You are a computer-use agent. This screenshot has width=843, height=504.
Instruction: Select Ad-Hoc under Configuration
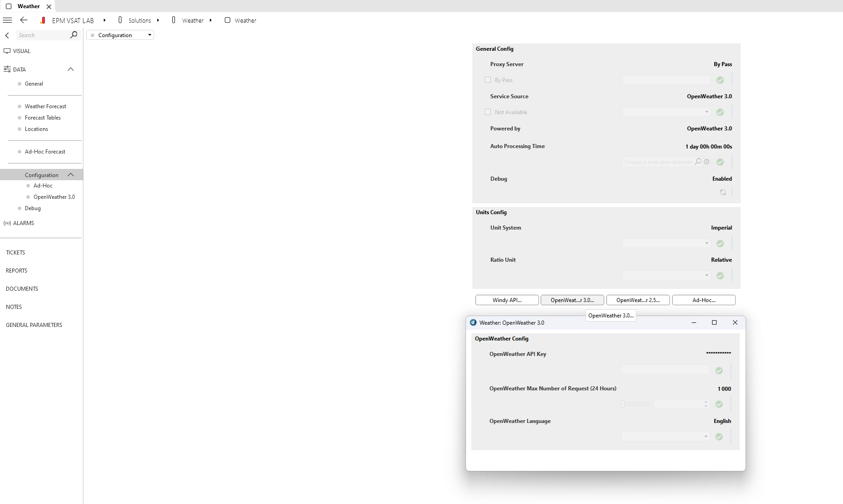(43, 186)
